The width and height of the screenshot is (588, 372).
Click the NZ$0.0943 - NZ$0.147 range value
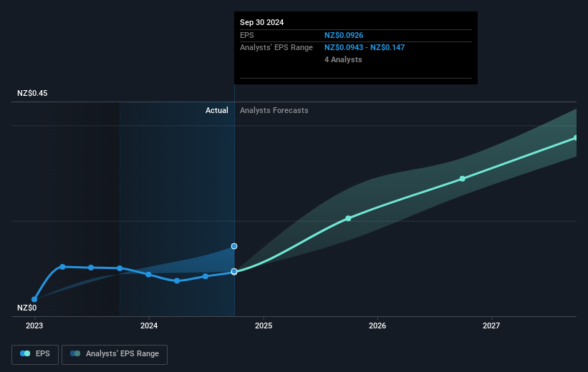pos(365,48)
